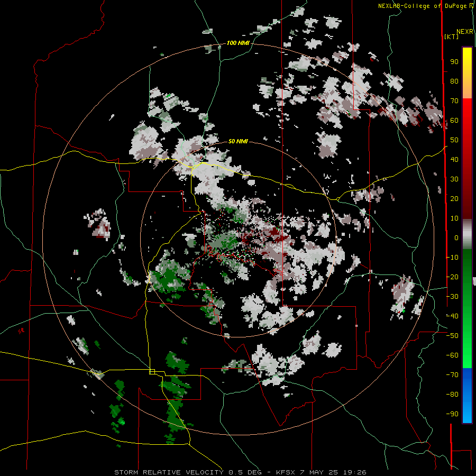
Task: Select the -30 value on velocity scale
Action: (x=452, y=297)
